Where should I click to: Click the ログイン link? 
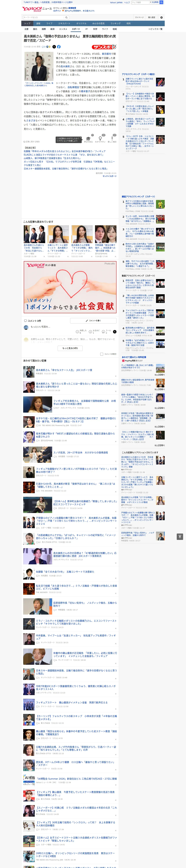[57, 11]
